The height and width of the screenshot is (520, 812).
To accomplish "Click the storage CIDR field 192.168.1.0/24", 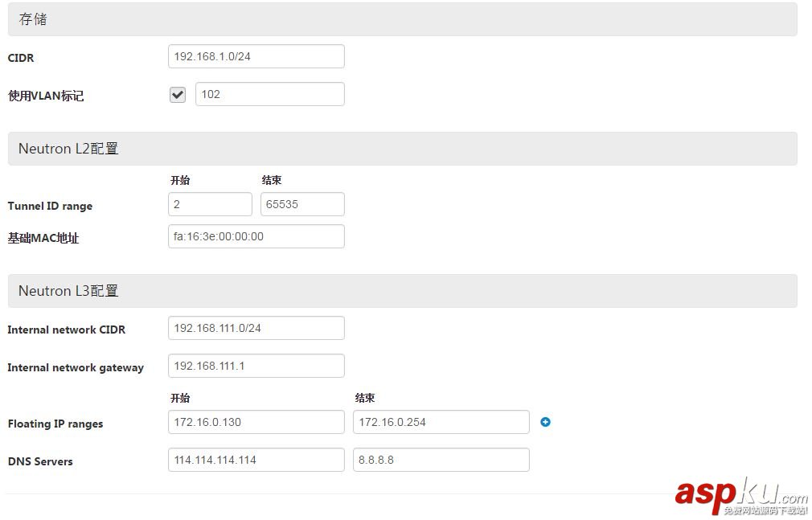I will (256, 57).
